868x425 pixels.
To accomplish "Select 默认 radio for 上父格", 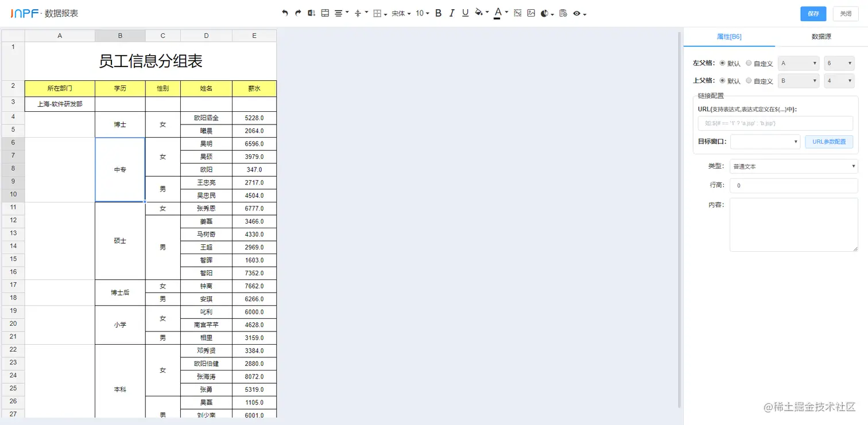I will pyautogui.click(x=722, y=81).
